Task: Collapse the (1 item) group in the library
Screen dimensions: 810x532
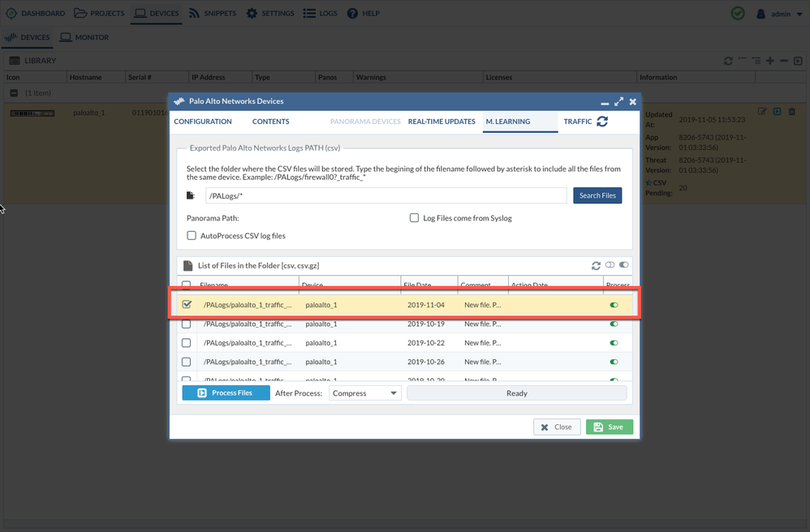Action: click(14, 93)
